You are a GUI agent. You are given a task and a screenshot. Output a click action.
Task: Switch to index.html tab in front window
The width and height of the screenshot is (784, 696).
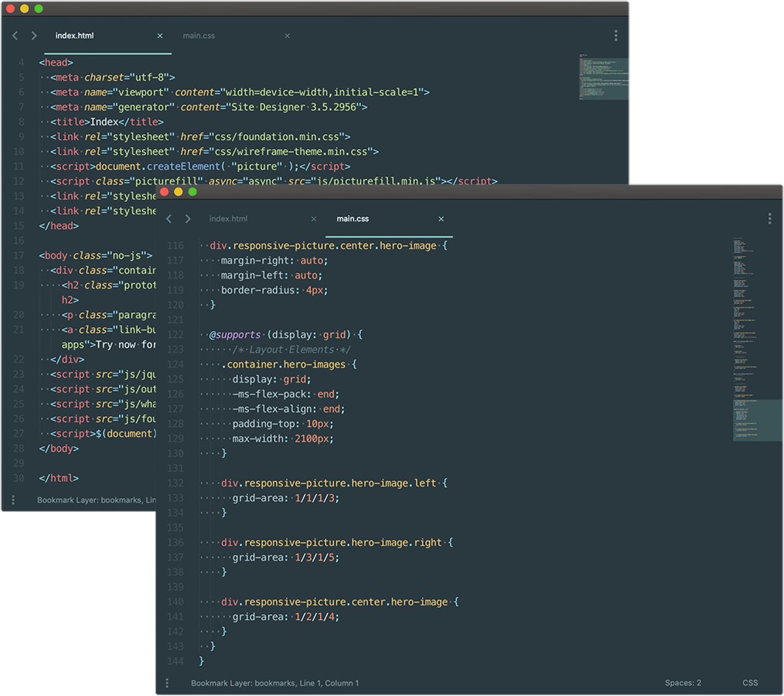(228, 218)
